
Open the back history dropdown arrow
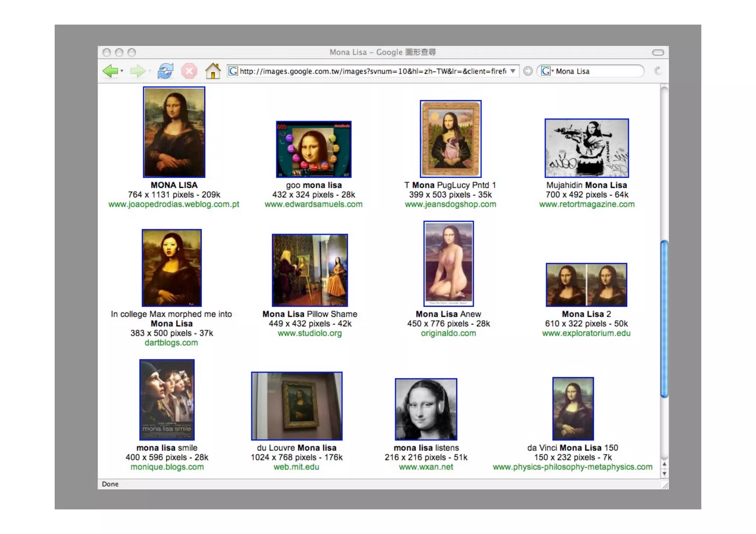click(x=122, y=71)
